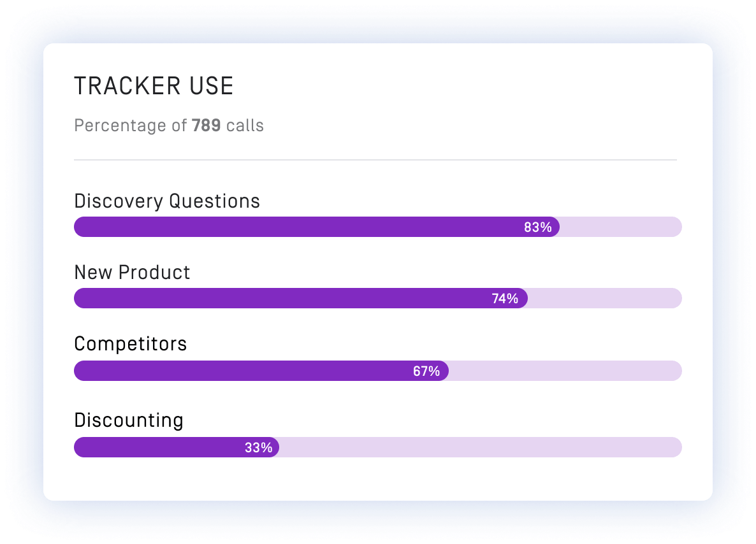756x544 pixels.
Task: Select the Competitors tracker label
Action: click(130, 344)
